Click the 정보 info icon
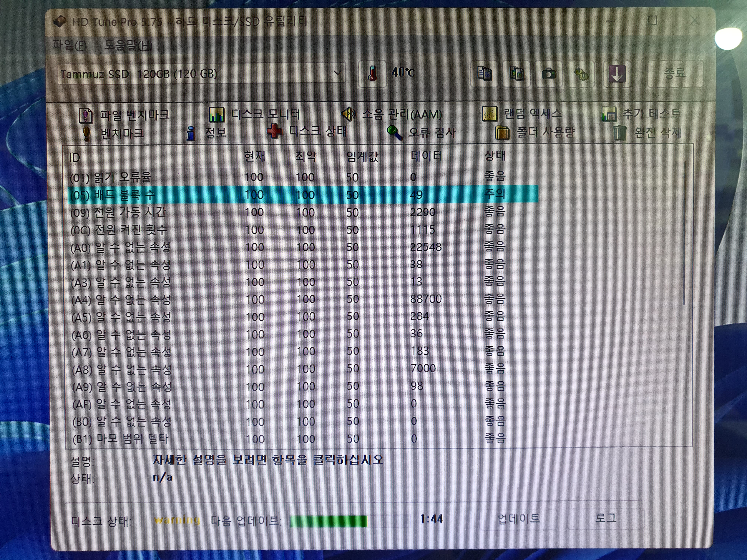The image size is (747, 560). click(191, 133)
